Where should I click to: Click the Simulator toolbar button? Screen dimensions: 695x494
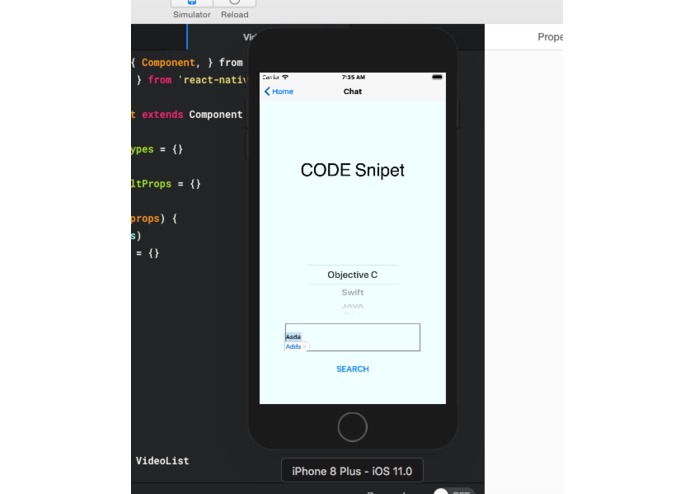pyautogui.click(x=191, y=9)
